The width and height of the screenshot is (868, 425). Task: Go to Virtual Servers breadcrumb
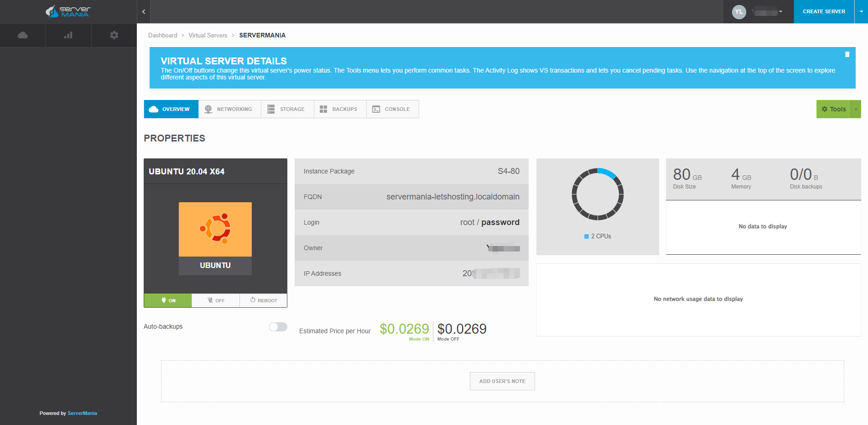[x=208, y=35]
